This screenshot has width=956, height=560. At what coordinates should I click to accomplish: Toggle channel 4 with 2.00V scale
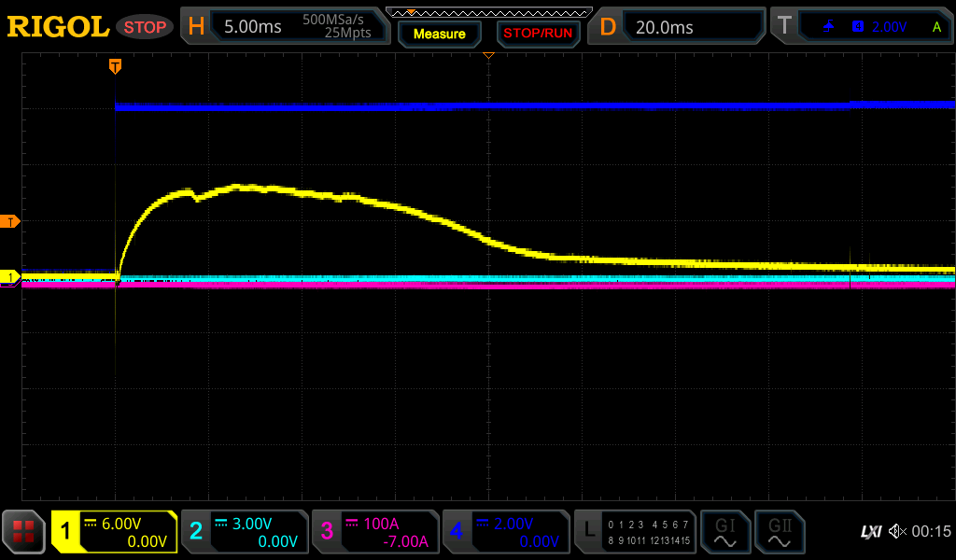[506, 532]
